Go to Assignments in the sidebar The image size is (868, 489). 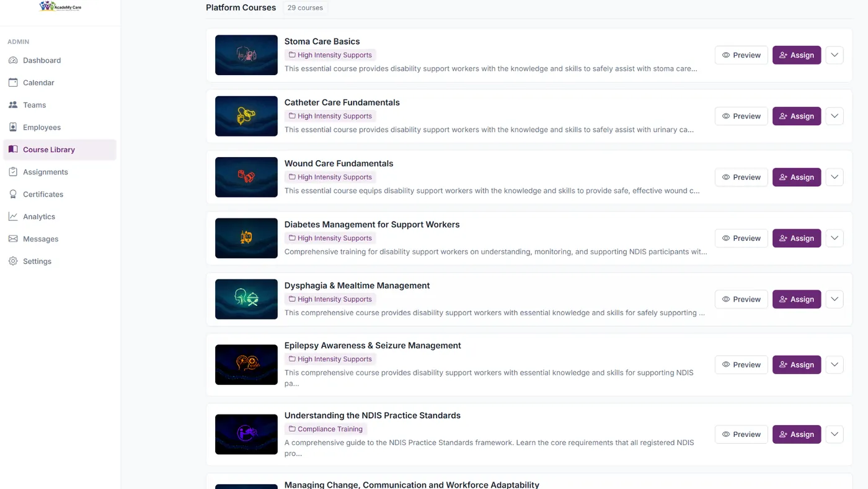pyautogui.click(x=60, y=172)
